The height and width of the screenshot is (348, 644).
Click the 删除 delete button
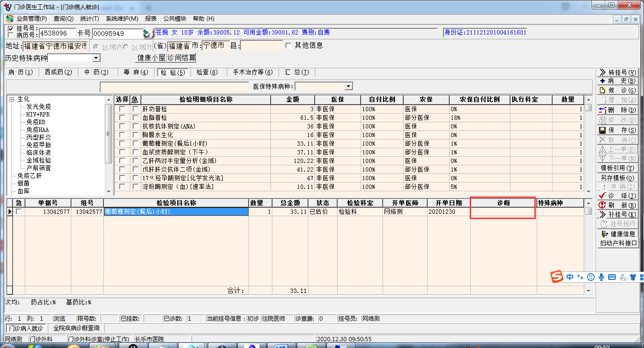pos(618,110)
